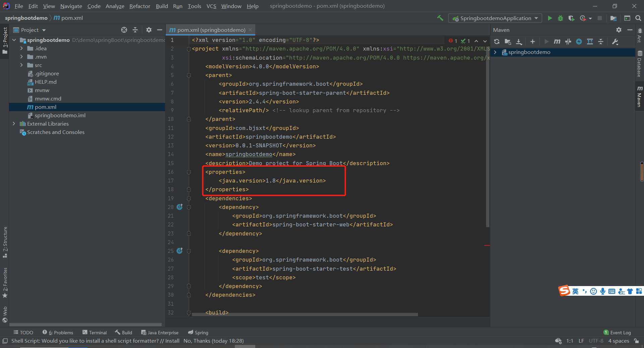Open Java Enterprise tool window

(160, 333)
